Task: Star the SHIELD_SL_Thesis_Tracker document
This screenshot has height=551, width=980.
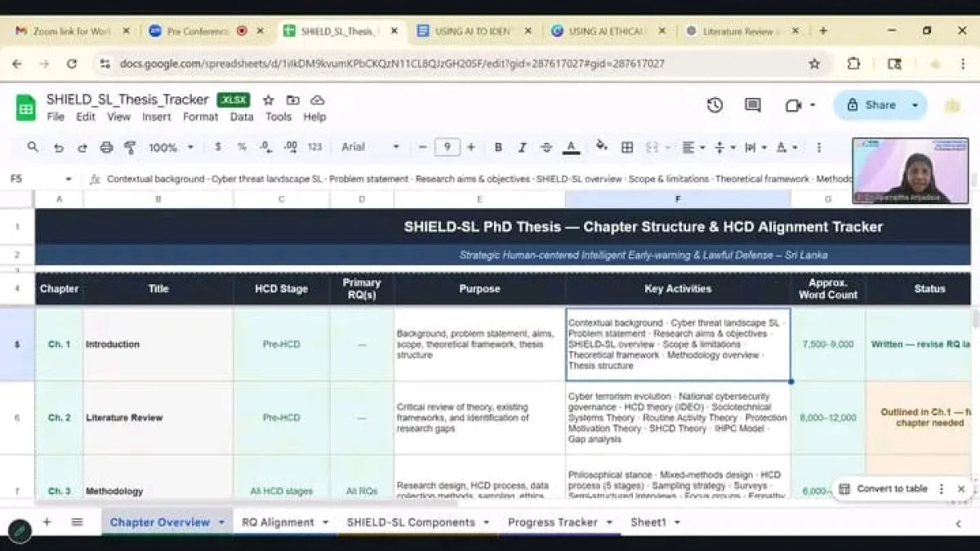Action: coord(268,100)
